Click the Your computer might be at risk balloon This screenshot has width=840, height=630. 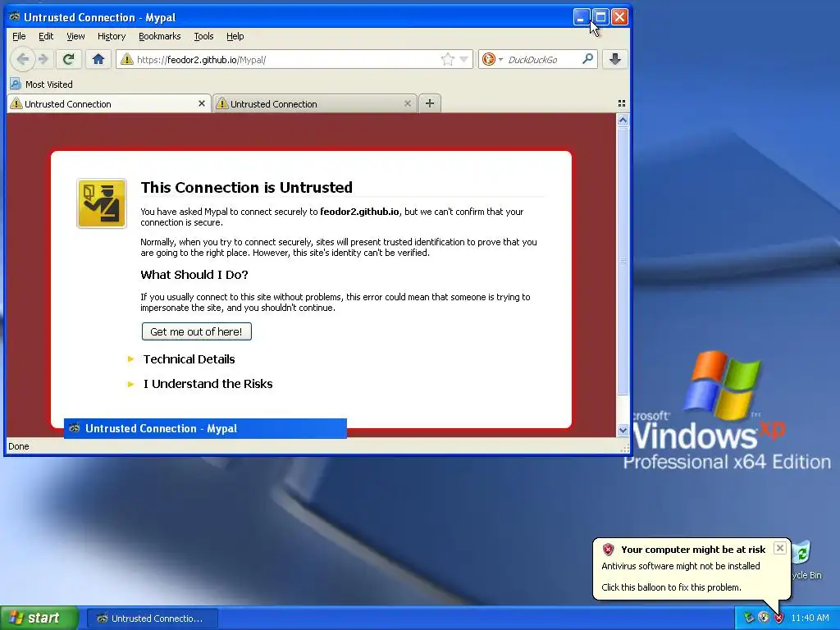(691, 568)
